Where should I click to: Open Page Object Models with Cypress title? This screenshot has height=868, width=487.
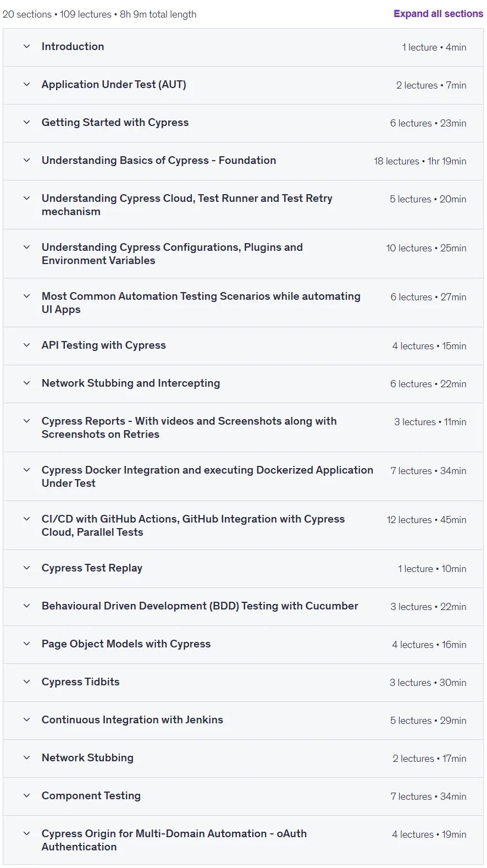pyautogui.click(x=126, y=644)
